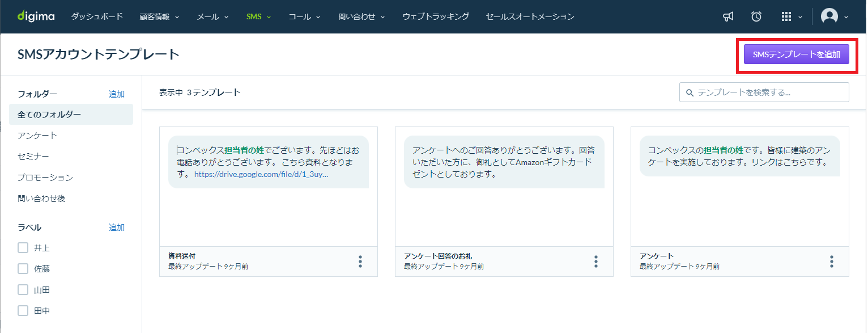Open the megaphone announcements icon
Screen dimensions: 868x333
[x=729, y=16]
